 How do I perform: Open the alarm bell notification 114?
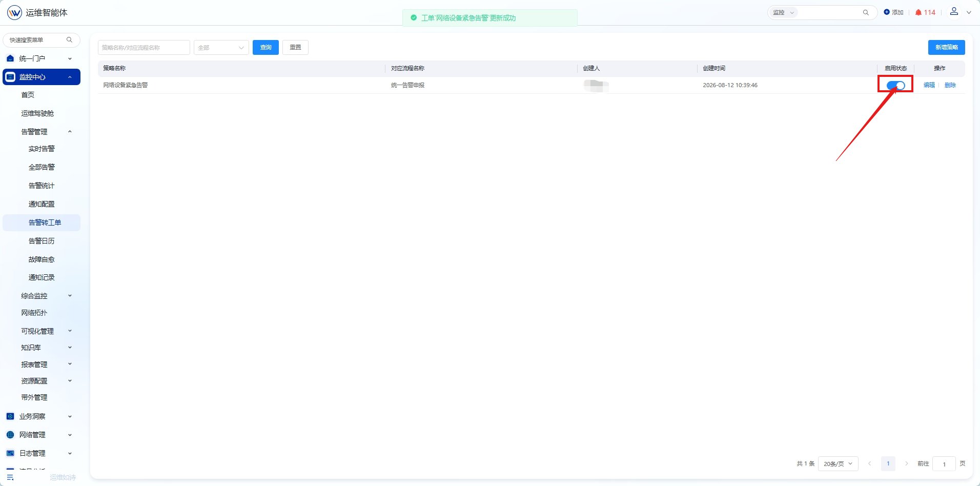pyautogui.click(x=925, y=12)
